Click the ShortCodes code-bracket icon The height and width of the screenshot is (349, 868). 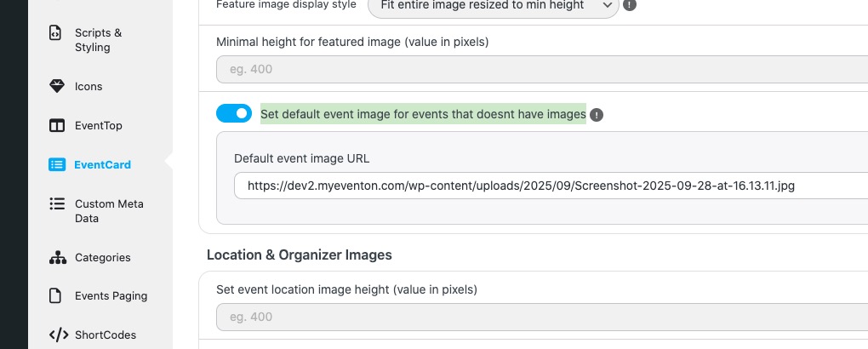tap(56, 335)
